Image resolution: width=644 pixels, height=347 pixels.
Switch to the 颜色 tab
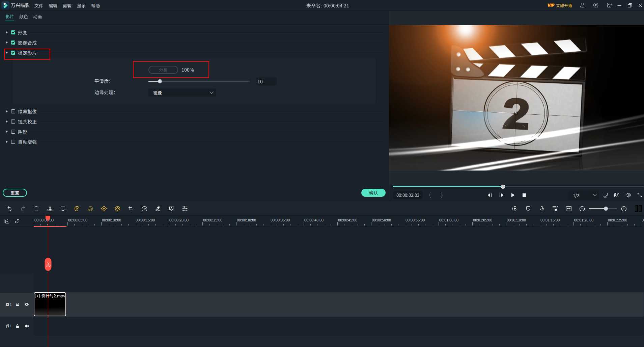tap(24, 17)
